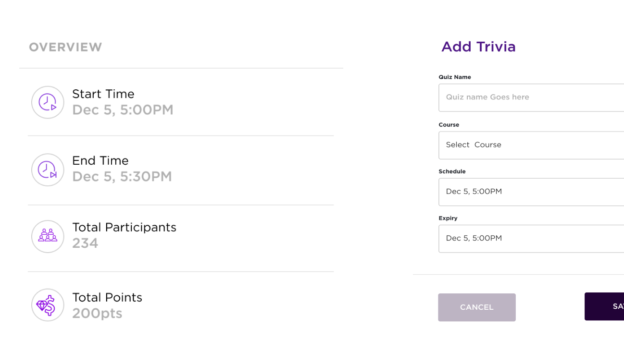This screenshot has height=364, width=624.
Task: Click the Total Participants row label
Action: [124, 228]
